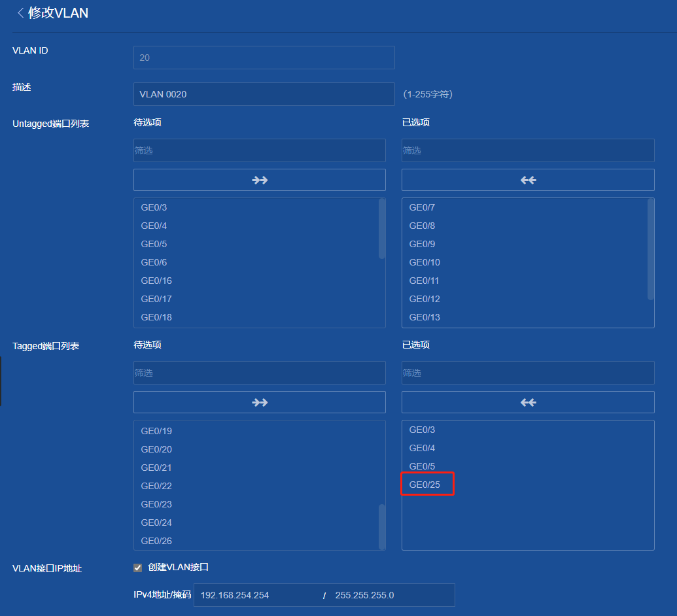
Task: Click the VLAN ID field showing 20
Action: [x=264, y=58]
